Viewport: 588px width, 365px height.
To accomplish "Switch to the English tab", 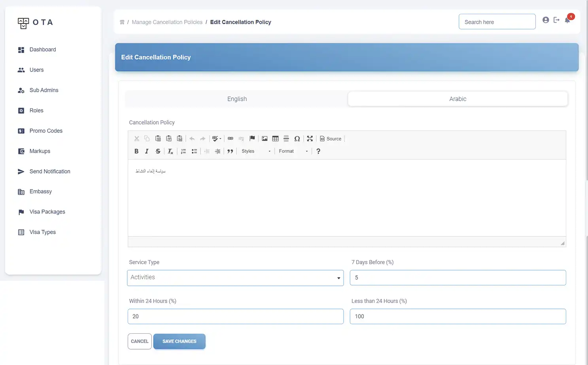I will [237, 99].
